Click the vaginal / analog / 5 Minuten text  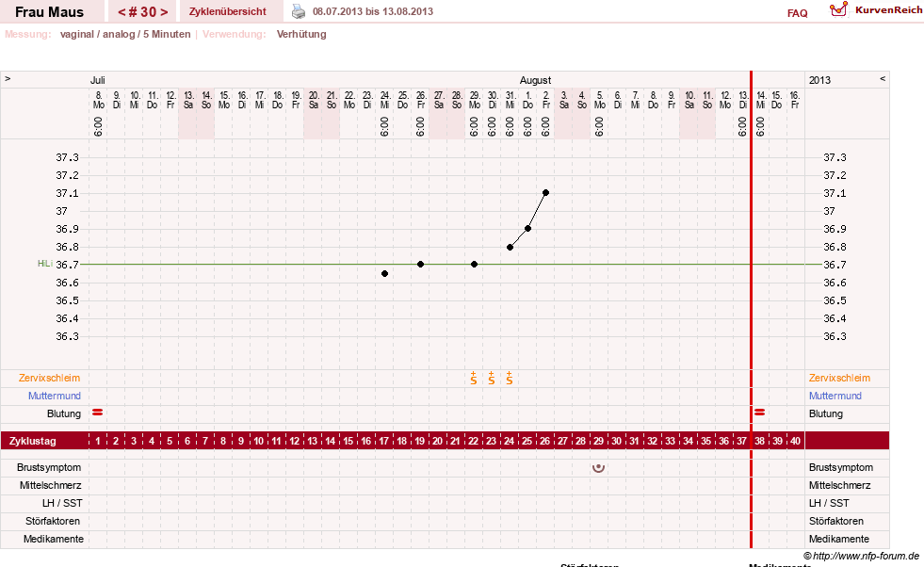click(125, 34)
